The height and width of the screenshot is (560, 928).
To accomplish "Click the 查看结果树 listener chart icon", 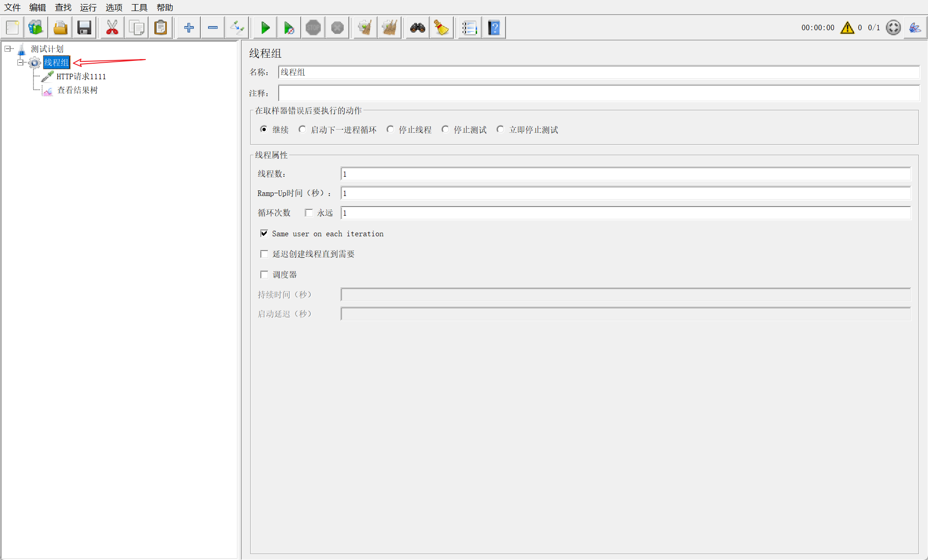I will pyautogui.click(x=48, y=91).
